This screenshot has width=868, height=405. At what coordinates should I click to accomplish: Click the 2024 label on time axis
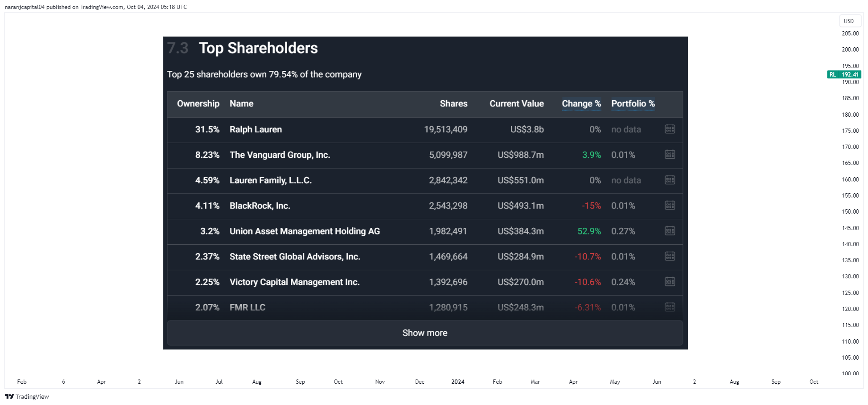[458, 382]
